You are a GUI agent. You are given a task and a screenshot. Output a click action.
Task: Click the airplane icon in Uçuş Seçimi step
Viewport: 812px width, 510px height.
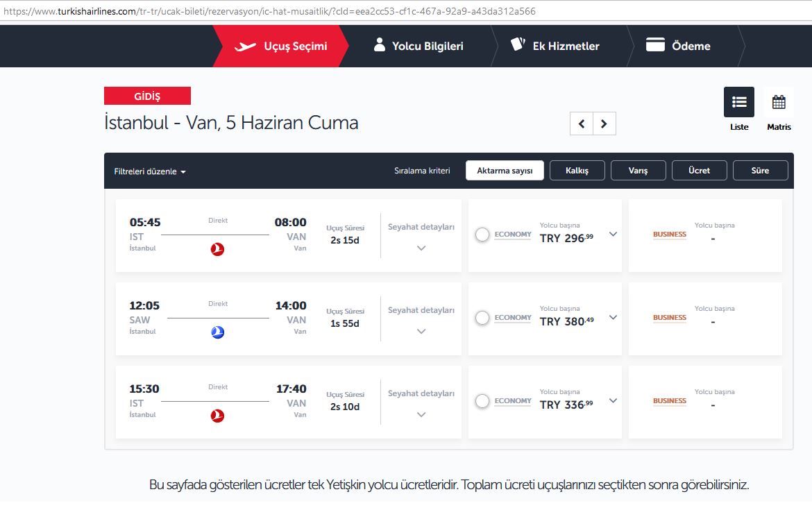tap(245, 46)
